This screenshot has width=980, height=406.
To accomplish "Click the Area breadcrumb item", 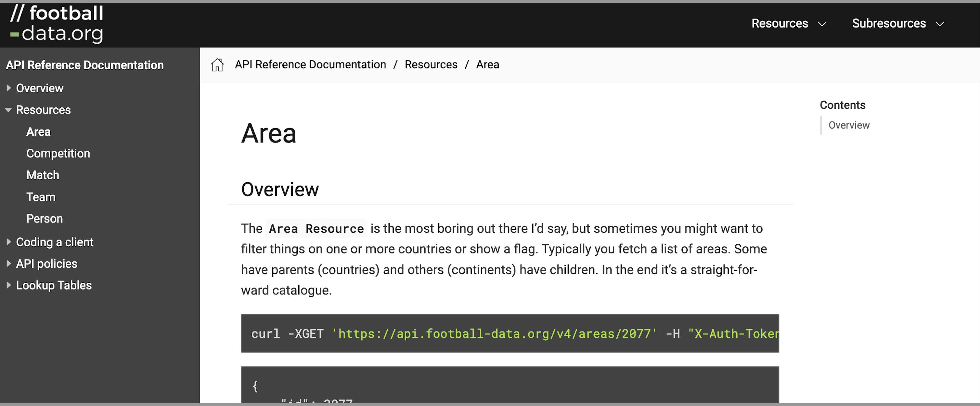I will (x=487, y=65).
